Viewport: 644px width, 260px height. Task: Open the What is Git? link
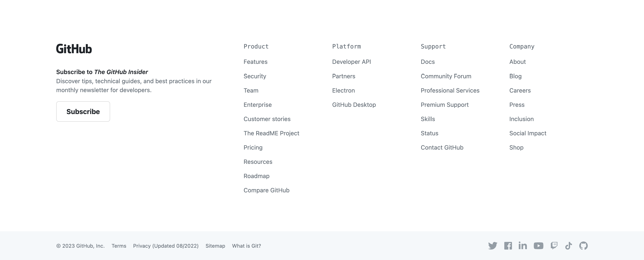click(246, 246)
